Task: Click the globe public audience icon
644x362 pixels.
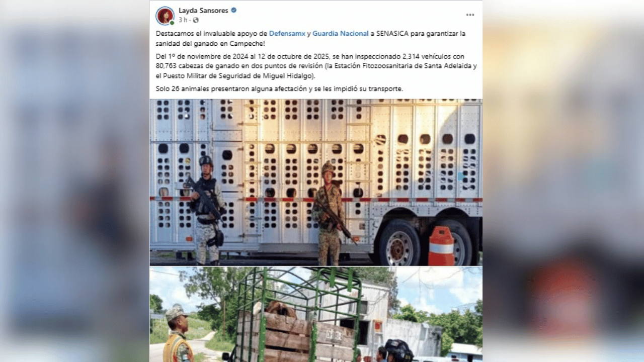Action: point(196,20)
